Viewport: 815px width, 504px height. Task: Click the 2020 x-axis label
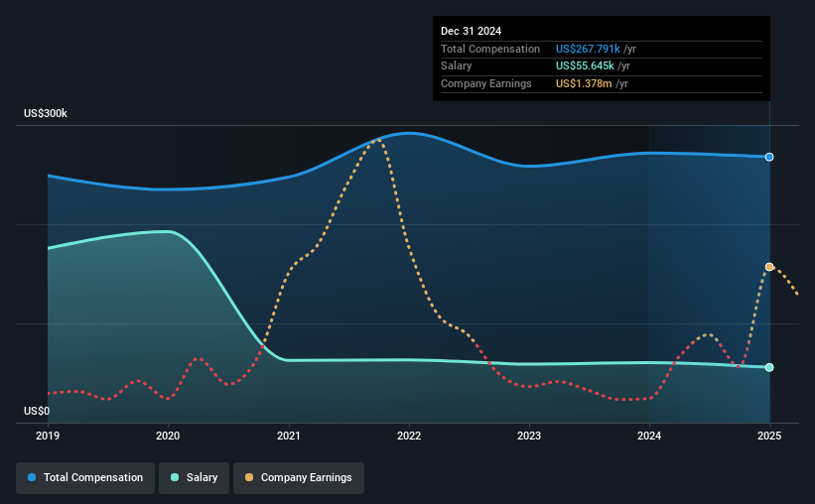[x=168, y=436]
